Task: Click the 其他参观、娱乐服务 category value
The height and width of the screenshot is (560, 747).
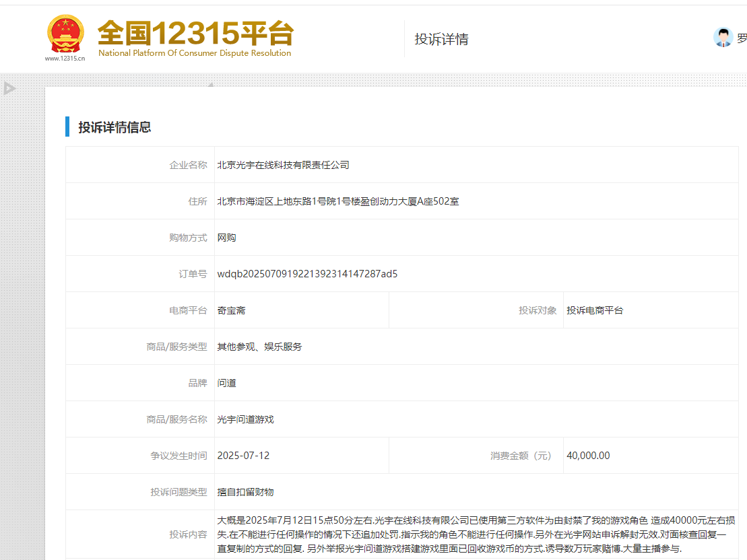Action: (x=259, y=347)
